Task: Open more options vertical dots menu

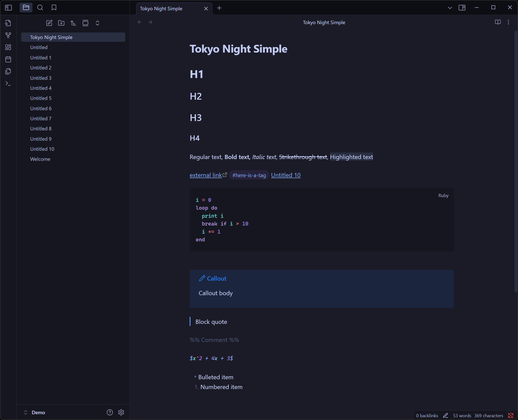Action: pos(508,22)
